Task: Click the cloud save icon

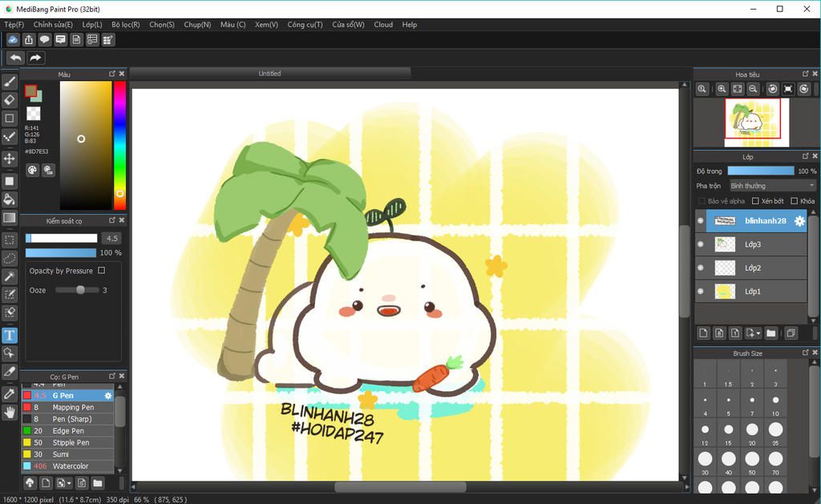Action: pos(13,40)
